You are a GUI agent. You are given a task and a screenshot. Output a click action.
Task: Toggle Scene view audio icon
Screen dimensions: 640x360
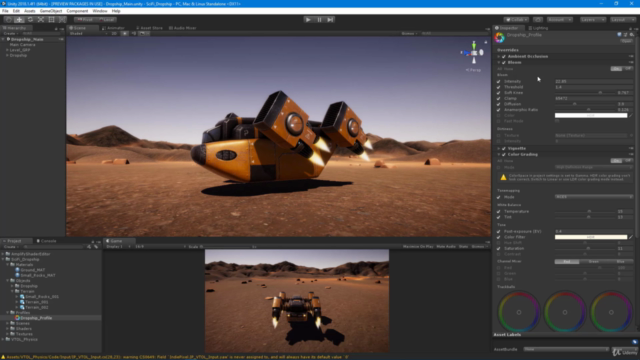pos(133,33)
